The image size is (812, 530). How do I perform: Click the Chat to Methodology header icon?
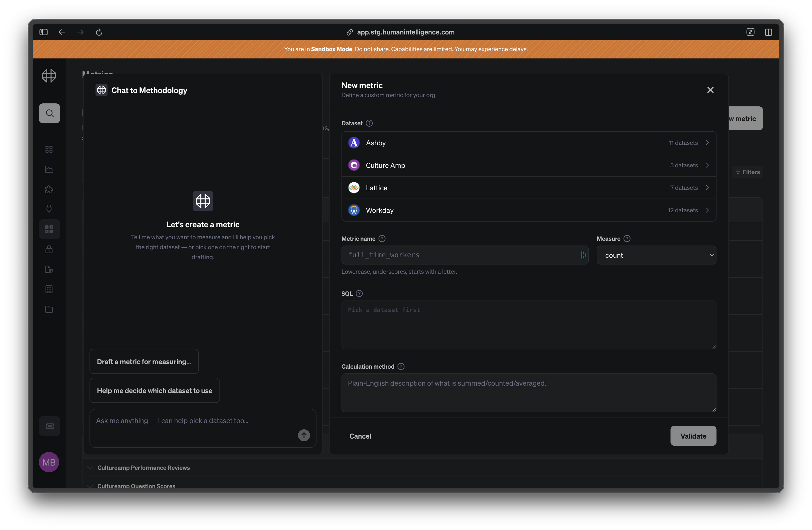[x=101, y=90]
